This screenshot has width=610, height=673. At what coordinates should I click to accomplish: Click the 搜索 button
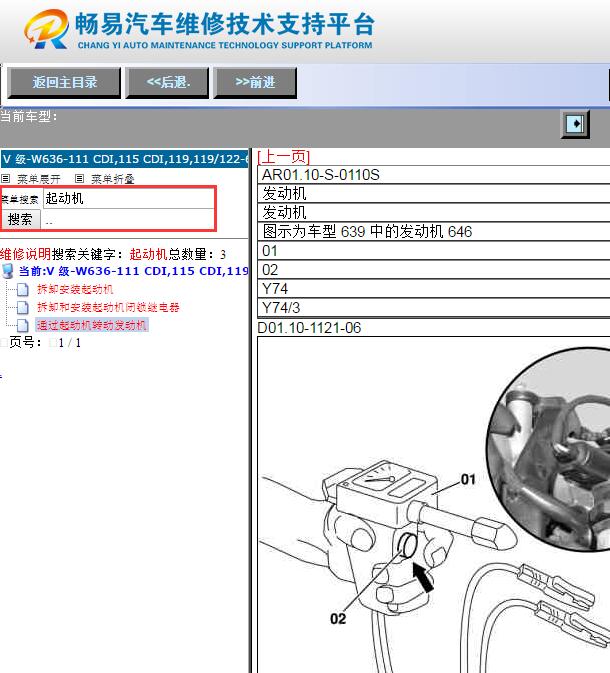click(x=20, y=220)
